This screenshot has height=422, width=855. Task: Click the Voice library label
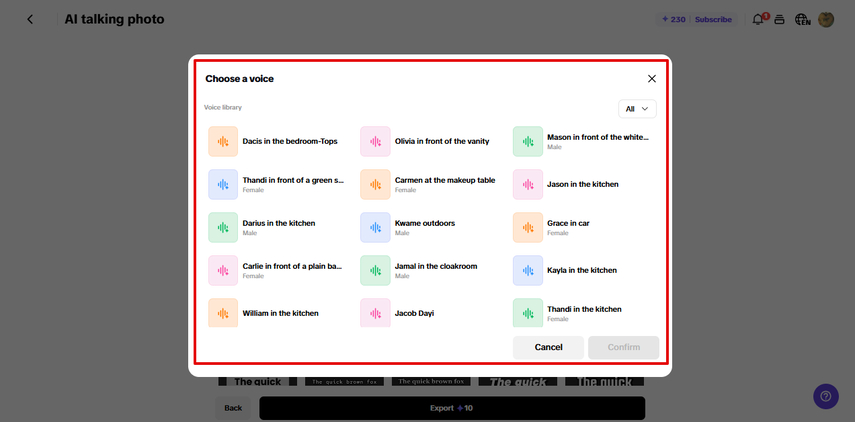point(223,107)
